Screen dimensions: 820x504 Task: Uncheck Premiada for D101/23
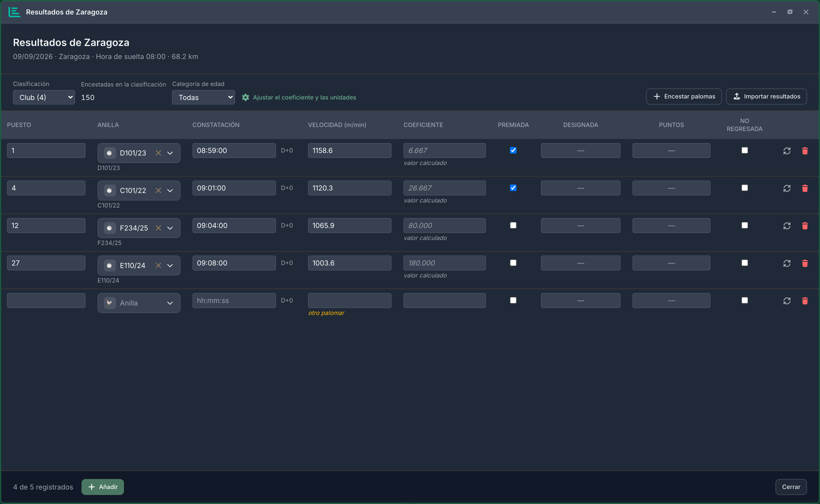(513, 150)
